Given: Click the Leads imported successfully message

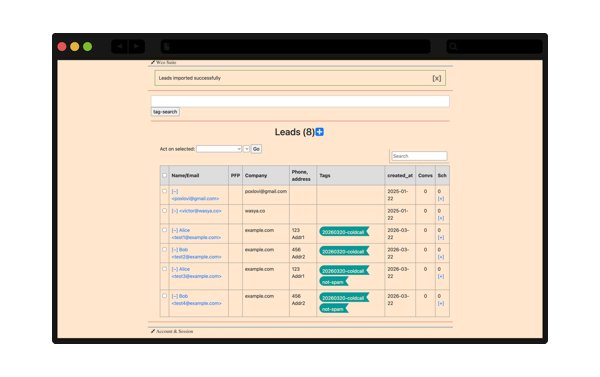Looking at the screenshot, I should pos(190,78).
